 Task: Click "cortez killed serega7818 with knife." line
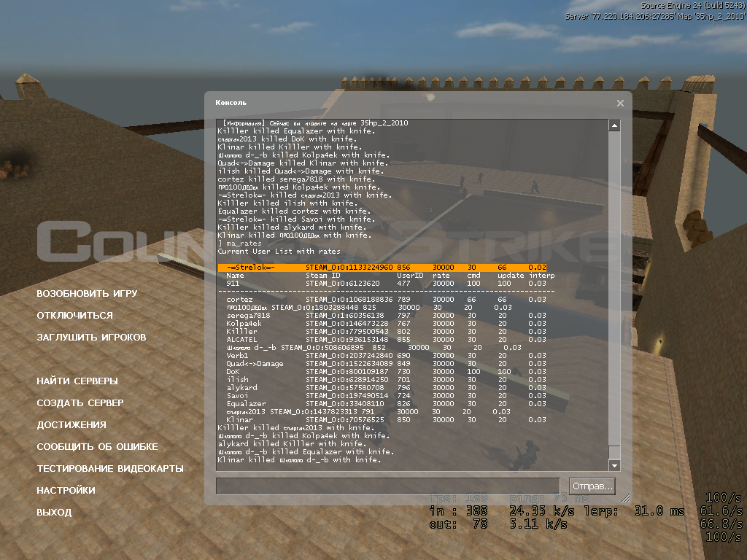pyautogui.click(x=296, y=179)
